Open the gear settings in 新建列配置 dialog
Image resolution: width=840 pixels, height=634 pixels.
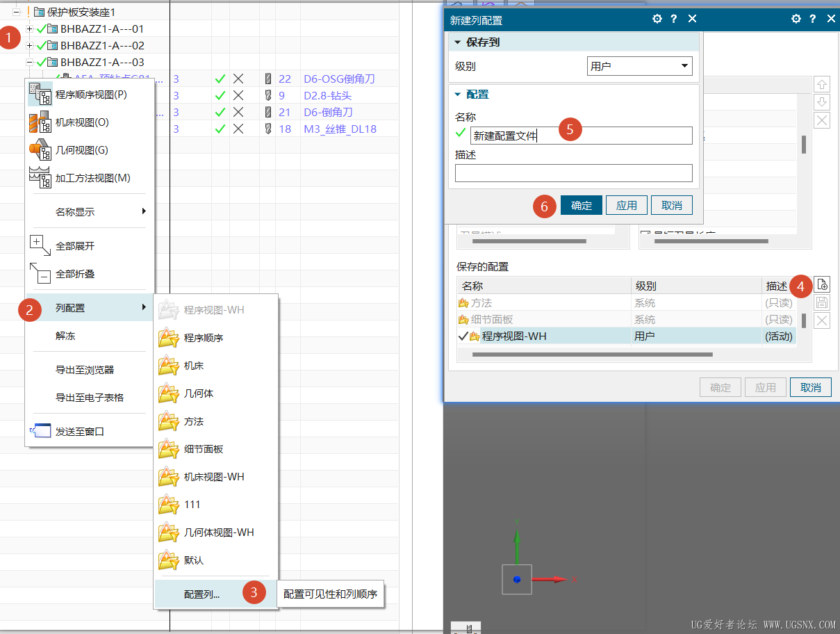click(657, 19)
